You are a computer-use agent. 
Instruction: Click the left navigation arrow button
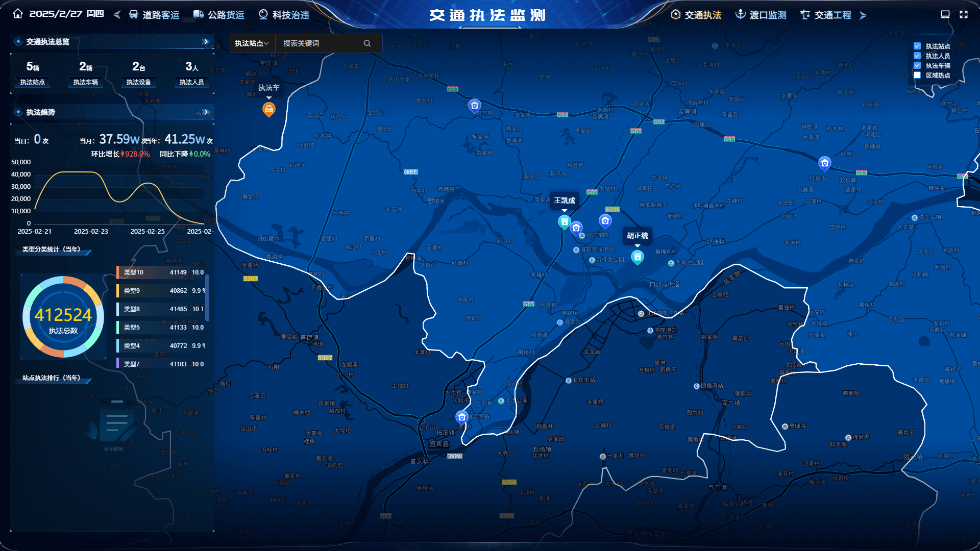click(117, 15)
